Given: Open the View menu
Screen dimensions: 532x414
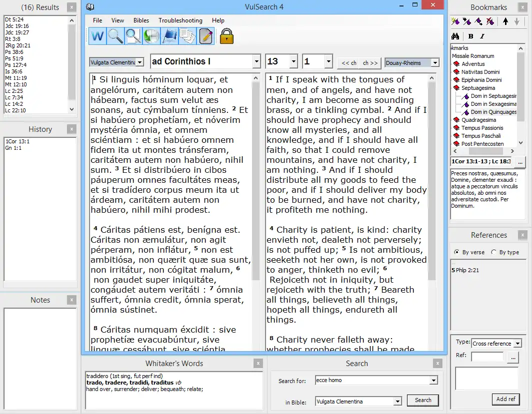Looking at the screenshot, I should click(x=117, y=20).
